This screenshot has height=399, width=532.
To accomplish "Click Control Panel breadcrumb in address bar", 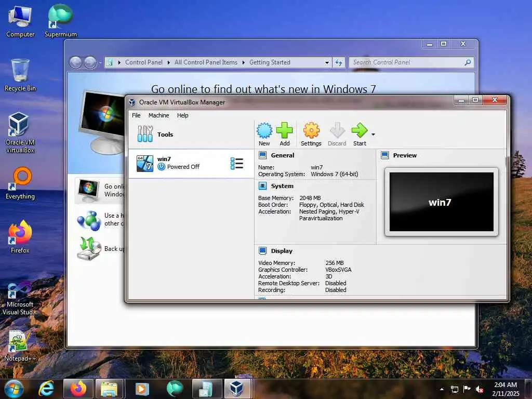I will (x=143, y=62).
